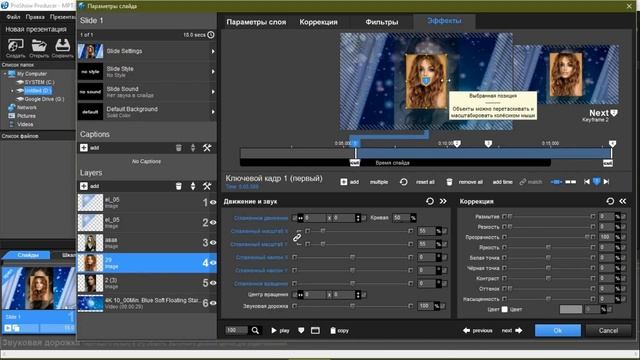
Task: Add a caption with Captions add icon
Action: (x=84, y=148)
